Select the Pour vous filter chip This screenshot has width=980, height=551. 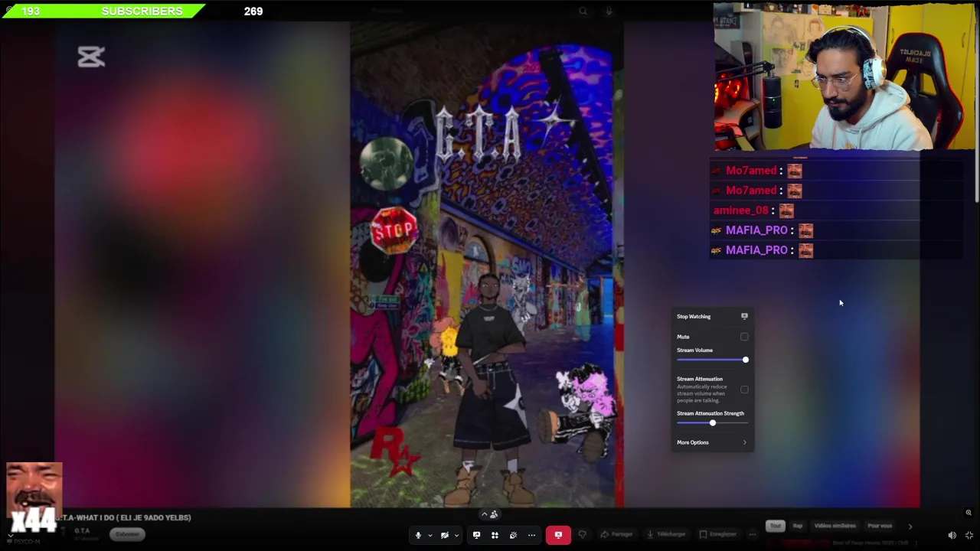point(880,526)
